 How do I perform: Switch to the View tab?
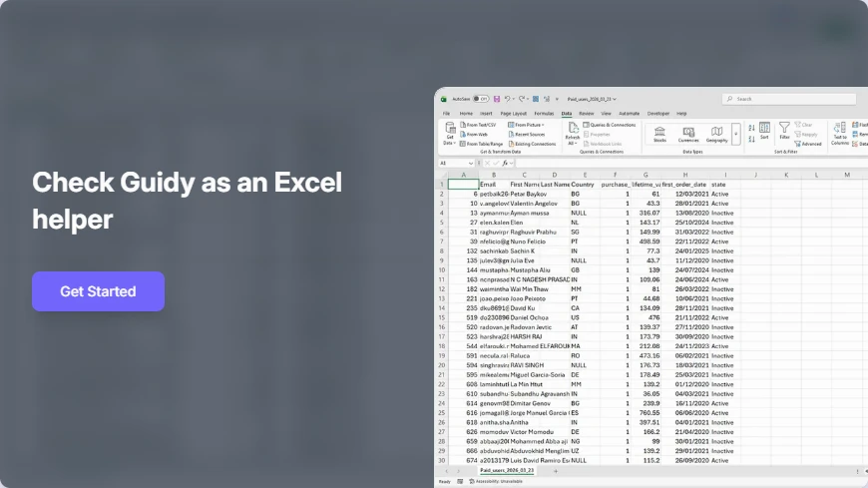pos(607,114)
